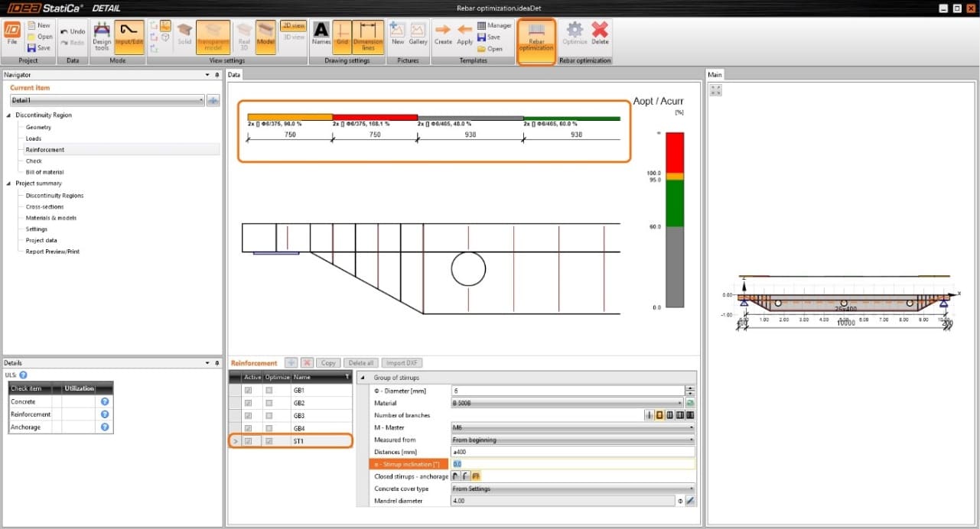Click the Delete all button

360,362
